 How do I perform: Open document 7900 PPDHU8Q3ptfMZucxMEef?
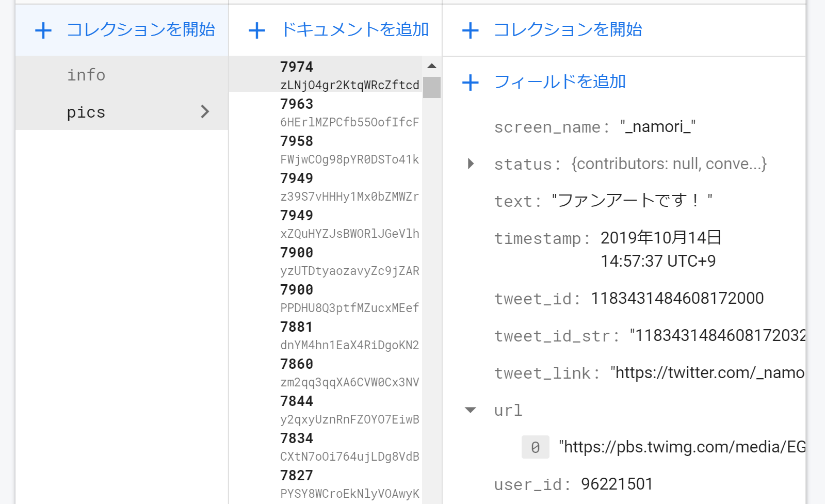325,298
